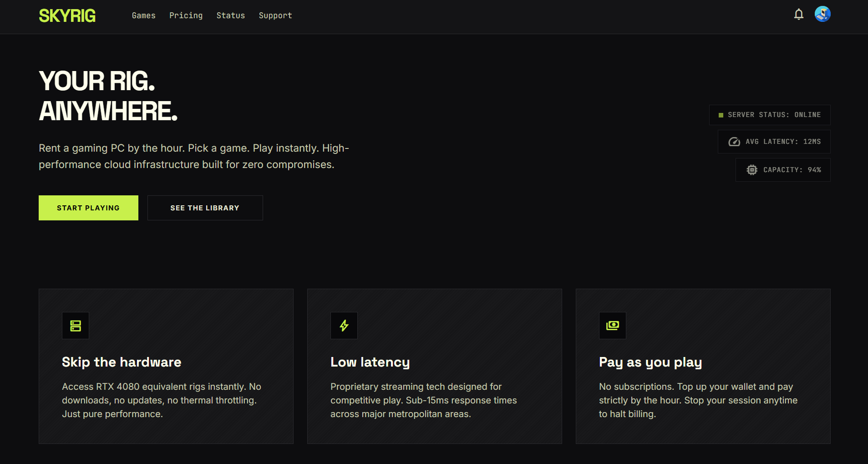This screenshot has height=464, width=868.
Task: Go to the Pricing page
Action: tap(186, 15)
